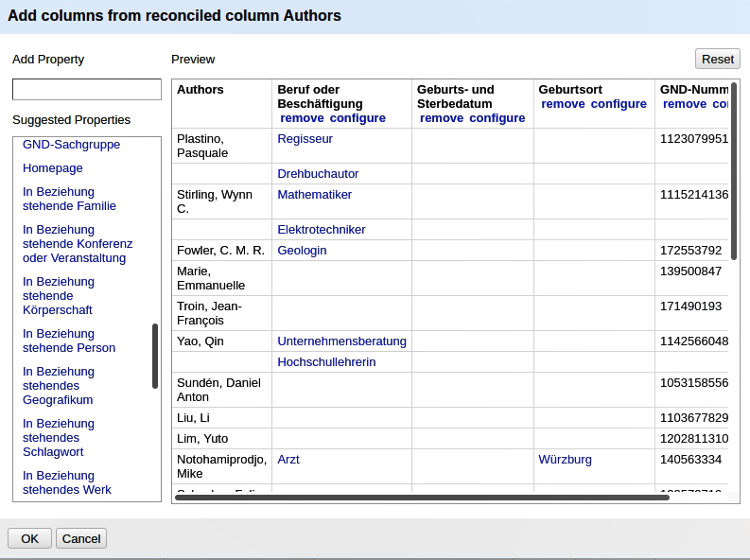Click the Fowler, C. M. R. cell
Screen dimensions: 750x560
[x=222, y=251]
